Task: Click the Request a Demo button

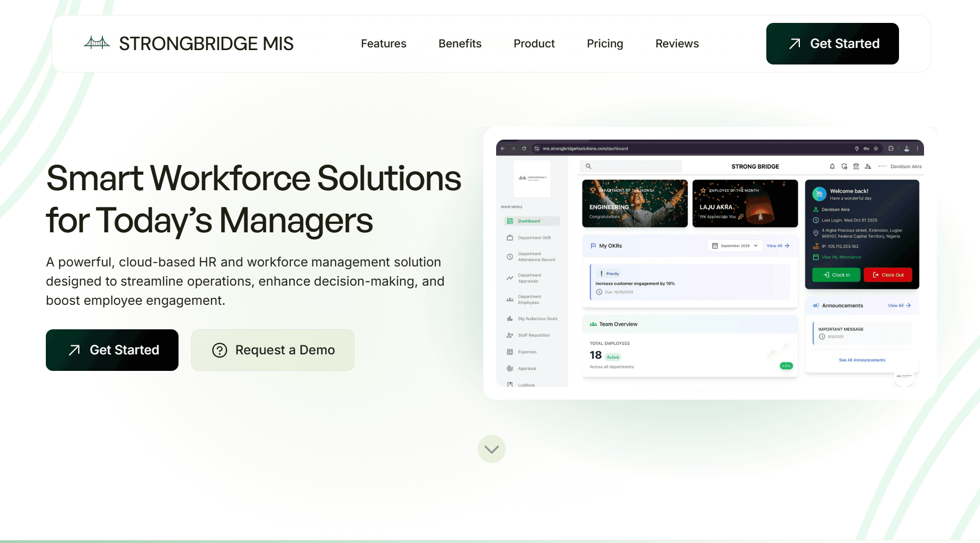Action: (x=273, y=350)
